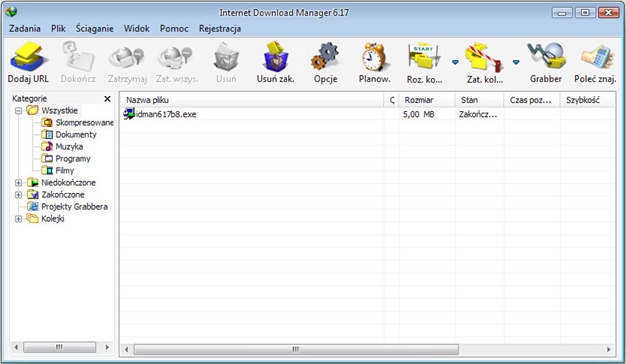The image size is (626, 364).
Task: Open the Zadania menu
Action: 25,29
